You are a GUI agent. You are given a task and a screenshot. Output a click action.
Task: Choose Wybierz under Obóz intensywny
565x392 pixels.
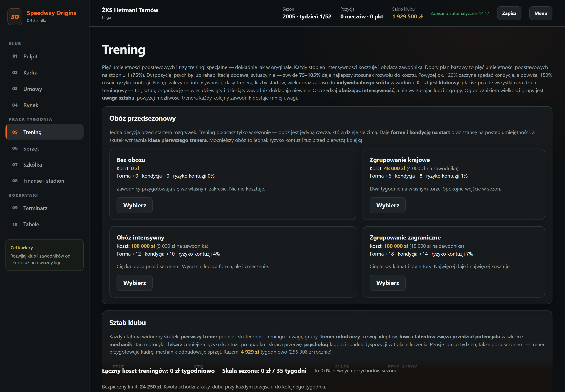tap(135, 283)
